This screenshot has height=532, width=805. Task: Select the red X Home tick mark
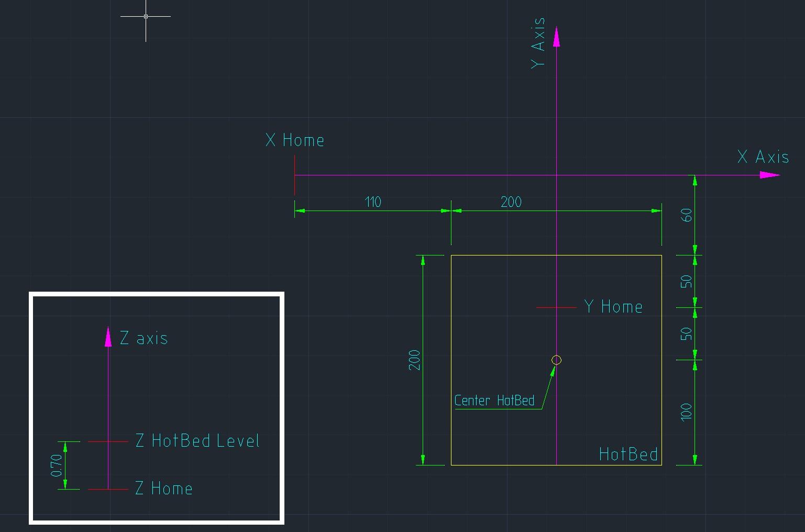click(294, 176)
